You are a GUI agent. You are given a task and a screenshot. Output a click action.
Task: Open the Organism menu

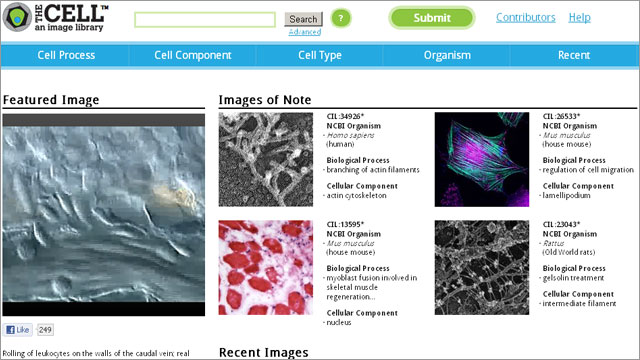pyautogui.click(x=447, y=55)
